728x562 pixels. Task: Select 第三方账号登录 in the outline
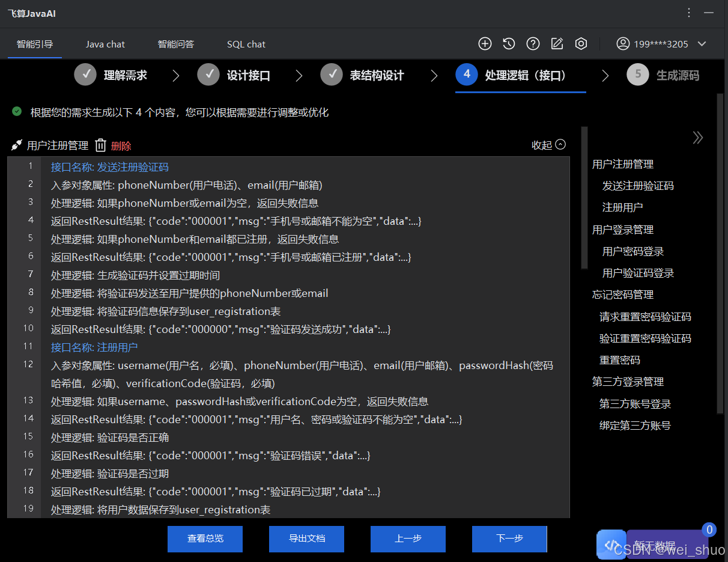click(635, 404)
